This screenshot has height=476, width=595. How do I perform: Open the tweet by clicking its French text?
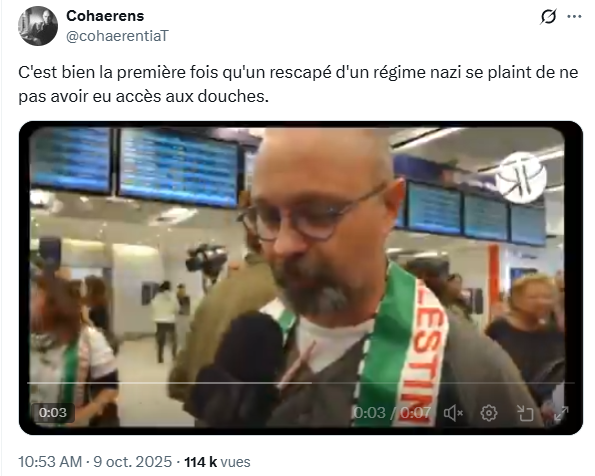coord(298,84)
